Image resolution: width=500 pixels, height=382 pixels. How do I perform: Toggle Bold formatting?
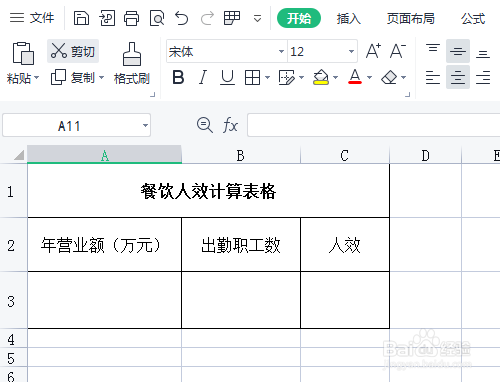[x=178, y=78]
